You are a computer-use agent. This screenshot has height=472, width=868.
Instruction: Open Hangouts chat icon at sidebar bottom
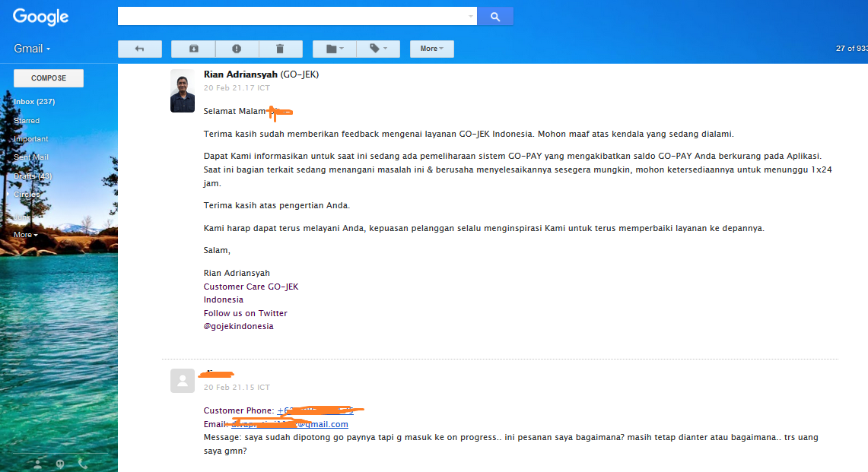point(60,464)
